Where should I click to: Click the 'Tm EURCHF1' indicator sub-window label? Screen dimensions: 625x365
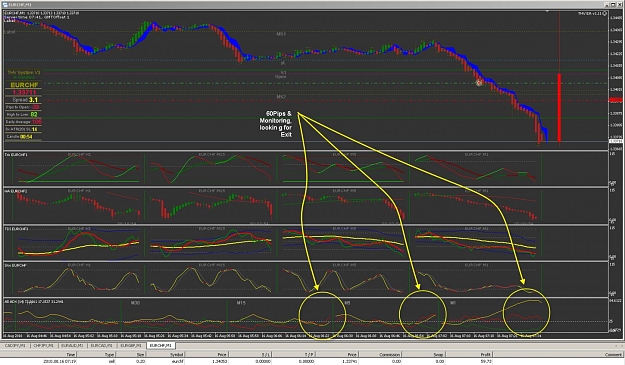(16, 154)
